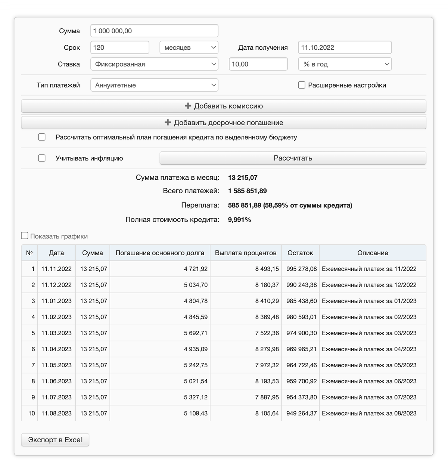Viewport: 448px width, 476px height.
Task: Click interest value 7 972,32
Action: click(x=267, y=365)
